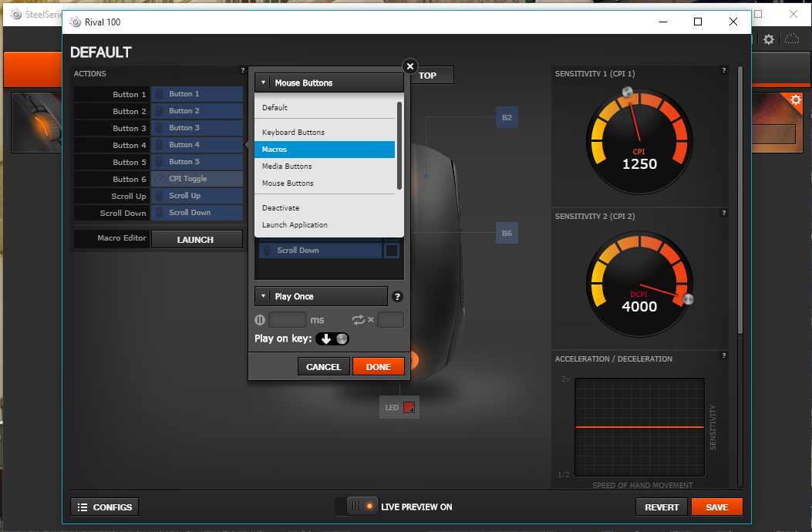Click the help icon in Acceleration panel
This screenshot has width=812, height=532.
pyautogui.click(x=723, y=356)
